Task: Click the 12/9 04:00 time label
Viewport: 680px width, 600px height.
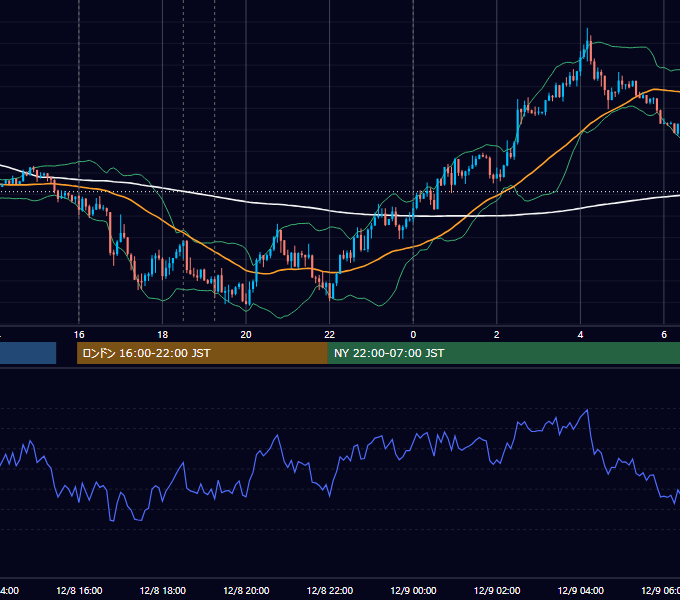Action: (x=581, y=591)
